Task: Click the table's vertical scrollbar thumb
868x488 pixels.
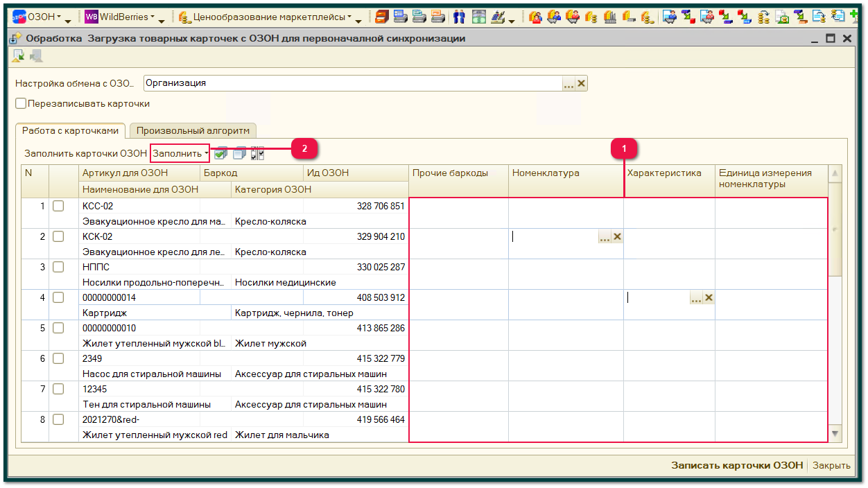Action: [x=835, y=229]
